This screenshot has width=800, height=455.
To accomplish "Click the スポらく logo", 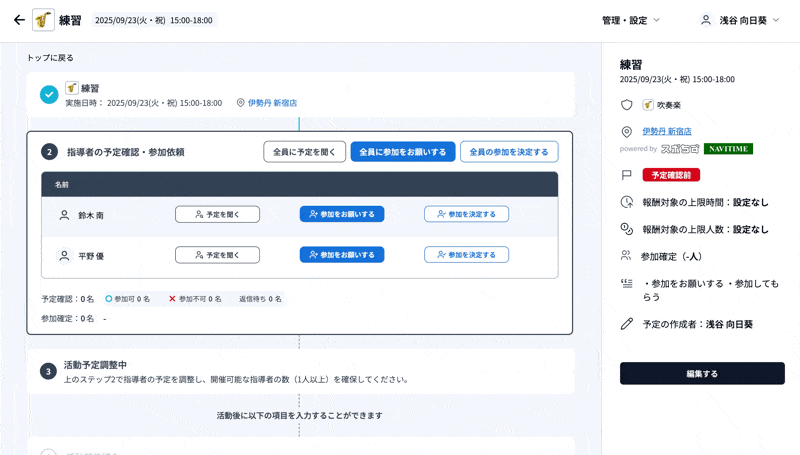I will coord(680,148).
